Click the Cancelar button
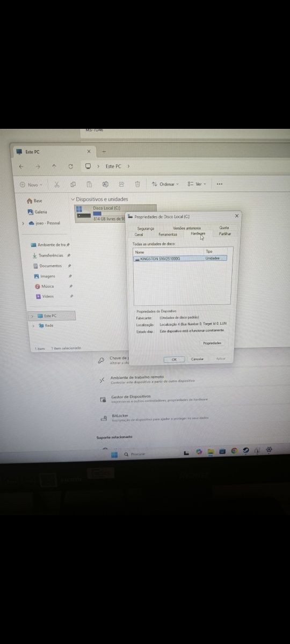Viewport: 290px width, 644px height. coord(197,359)
